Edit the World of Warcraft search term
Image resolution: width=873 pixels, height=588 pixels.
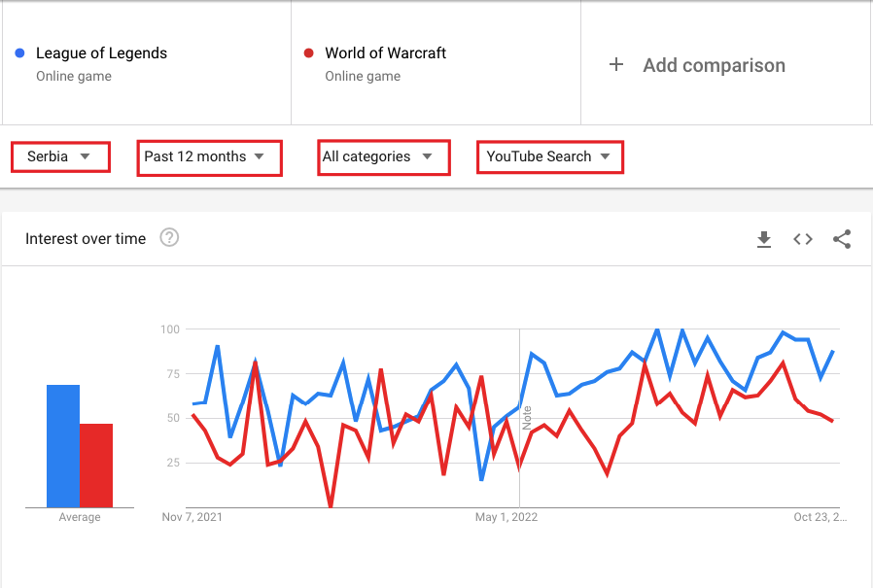(385, 52)
